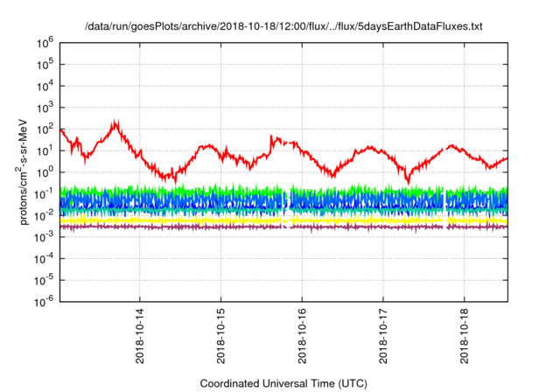
Task: Select the 2018-10-18 date tick label
Action: [x=465, y=336]
